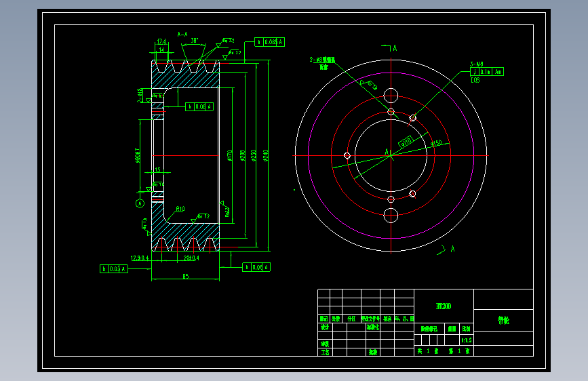This screenshot has width=588, height=381.
Task: Select the φ110 bolt circle dimension
Action: click(x=406, y=142)
